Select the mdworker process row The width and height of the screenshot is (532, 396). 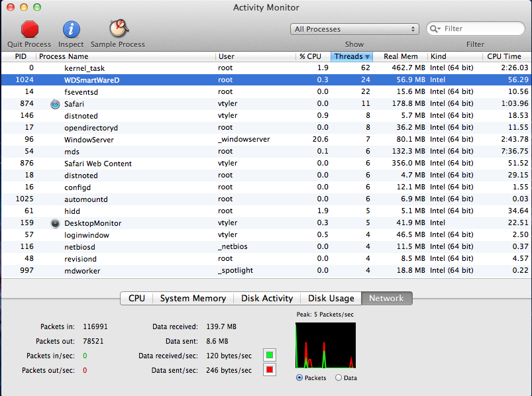pos(266,271)
